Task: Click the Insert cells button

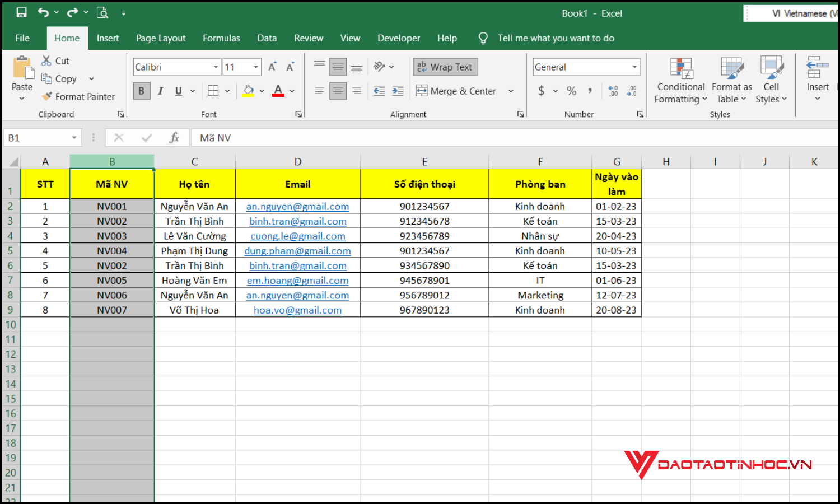Action: [x=818, y=78]
